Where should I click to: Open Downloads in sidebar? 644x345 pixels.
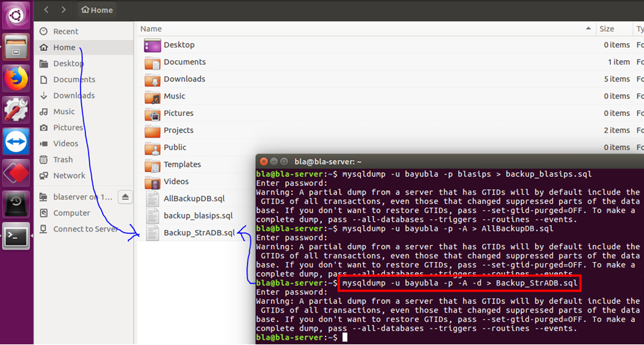(x=84, y=96)
